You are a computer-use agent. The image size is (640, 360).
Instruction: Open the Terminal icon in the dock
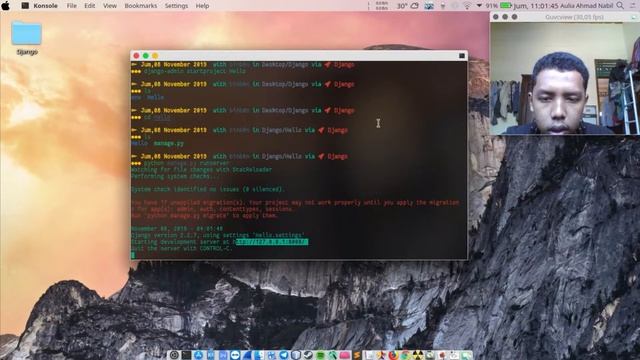click(x=186, y=355)
